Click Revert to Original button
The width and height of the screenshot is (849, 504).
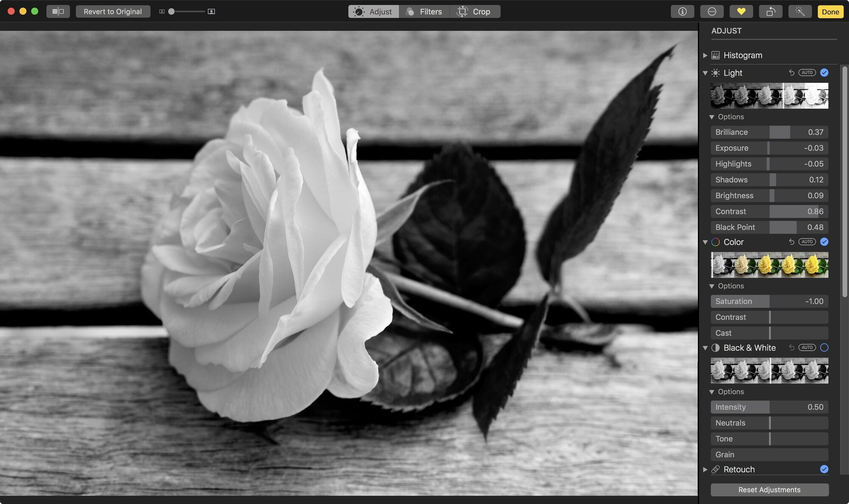tap(113, 11)
